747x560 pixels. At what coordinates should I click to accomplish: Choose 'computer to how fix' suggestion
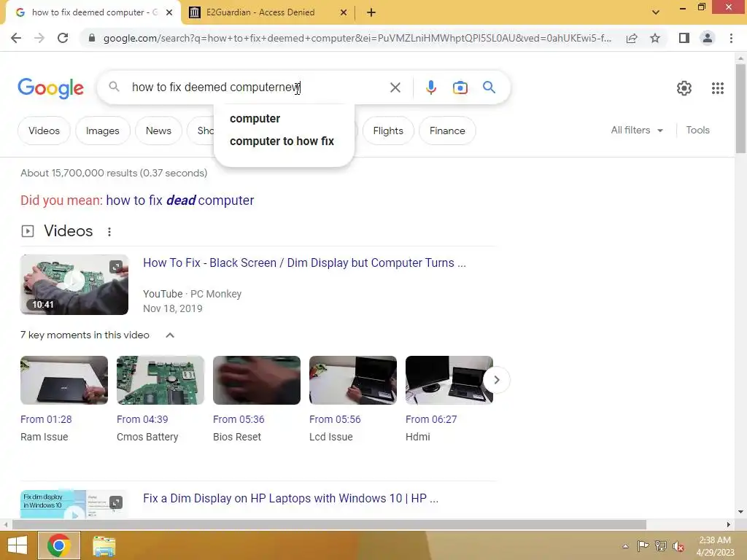(282, 141)
